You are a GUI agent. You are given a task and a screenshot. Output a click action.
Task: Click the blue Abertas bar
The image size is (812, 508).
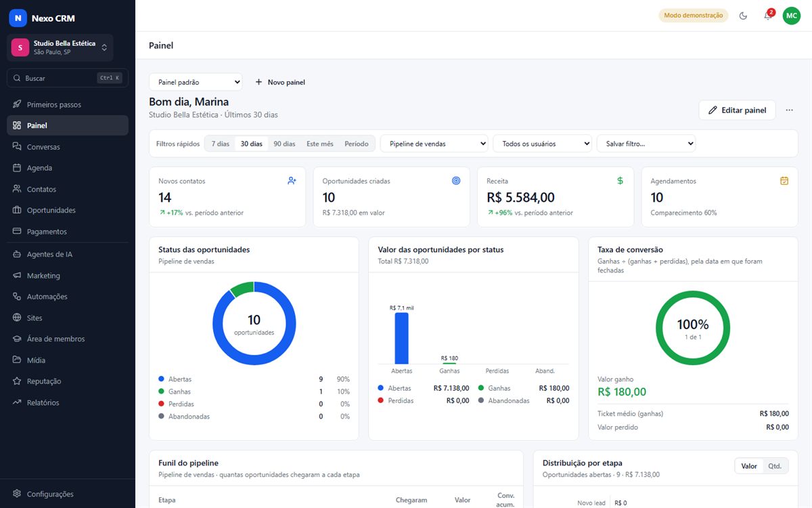click(x=402, y=338)
